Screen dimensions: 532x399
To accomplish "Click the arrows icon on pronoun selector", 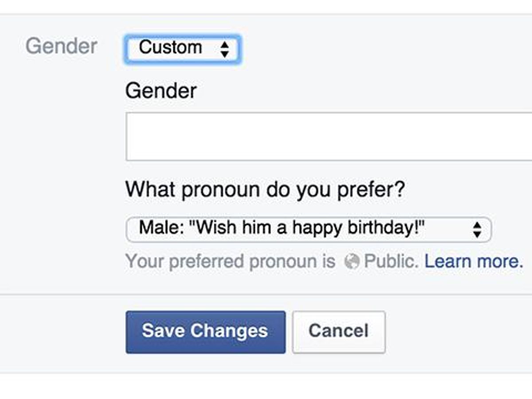I will tap(477, 230).
